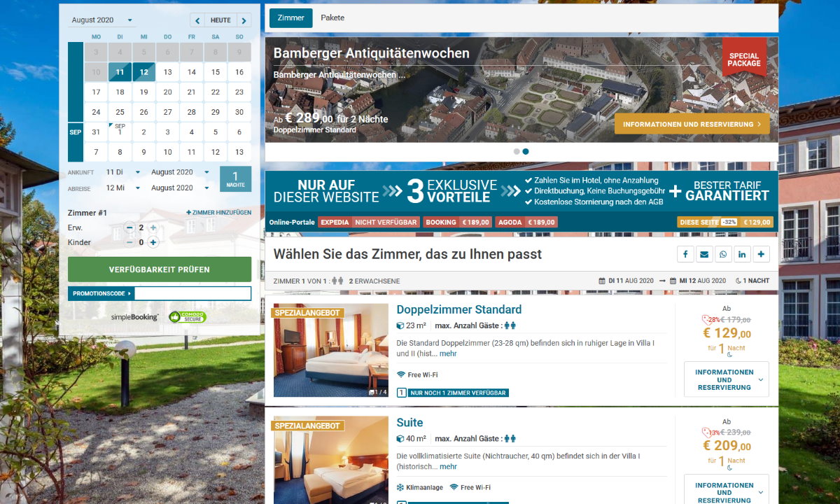
Task: Increase the number of adults (Erw.)
Action: (153, 227)
